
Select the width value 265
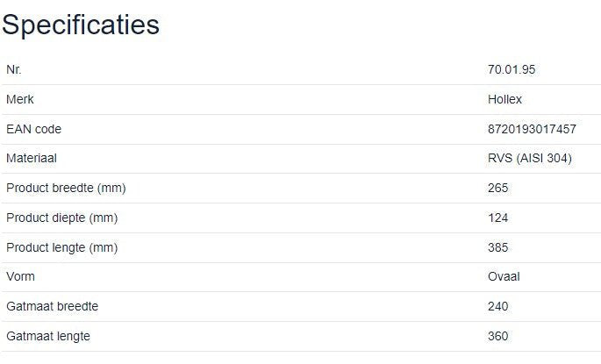point(497,188)
